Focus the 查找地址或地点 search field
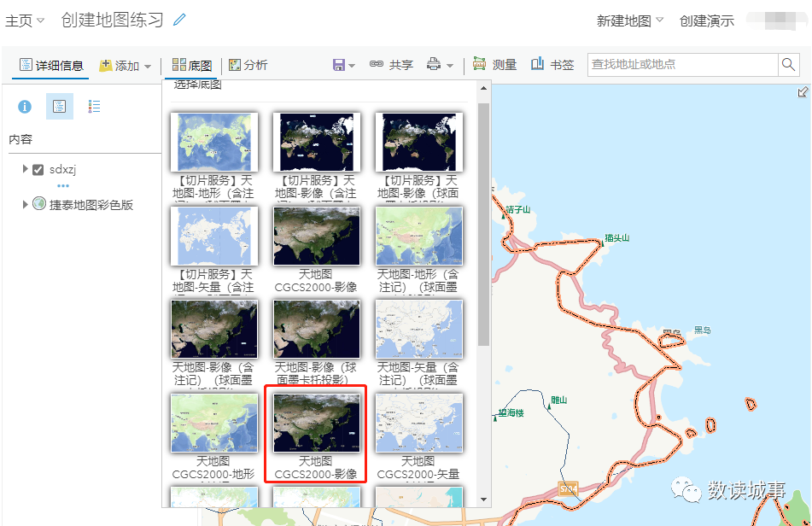This screenshot has height=526, width=812. [x=682, y=65]
